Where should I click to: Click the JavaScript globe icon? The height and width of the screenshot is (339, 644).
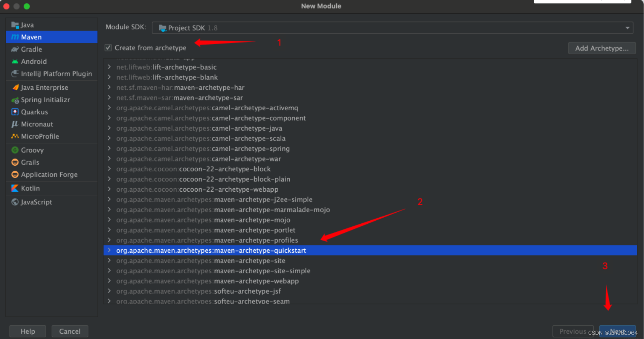point(15,202)
